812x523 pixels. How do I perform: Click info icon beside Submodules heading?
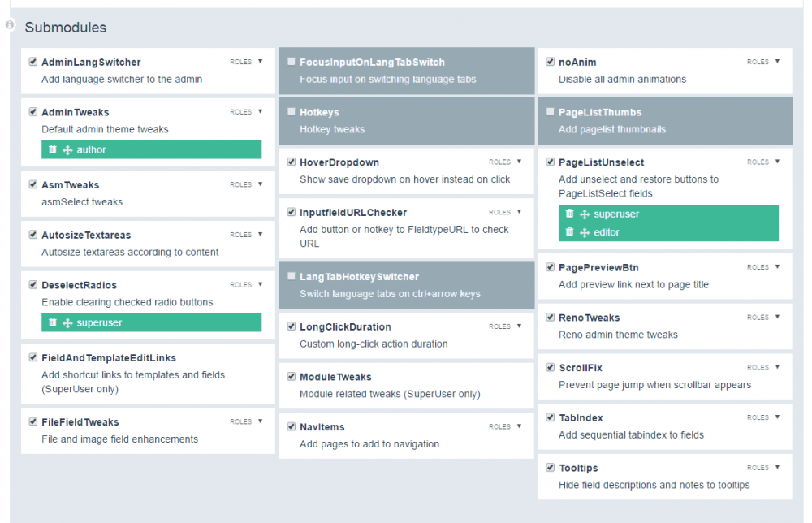(x=10, y=25)
